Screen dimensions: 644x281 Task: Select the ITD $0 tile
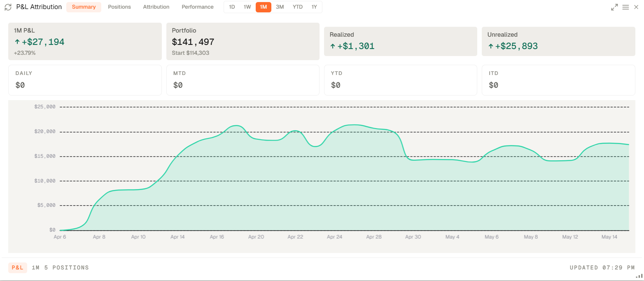559,80
